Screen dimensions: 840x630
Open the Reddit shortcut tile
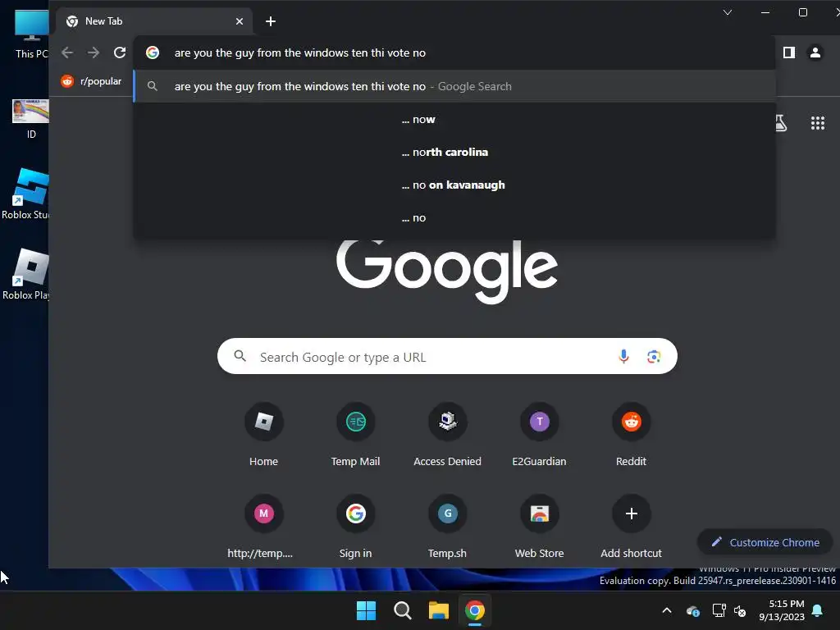(632, 436)
